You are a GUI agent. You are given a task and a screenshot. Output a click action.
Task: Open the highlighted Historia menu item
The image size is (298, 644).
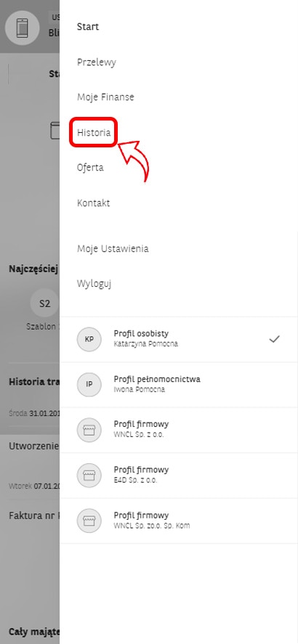[x=94, y=133]
